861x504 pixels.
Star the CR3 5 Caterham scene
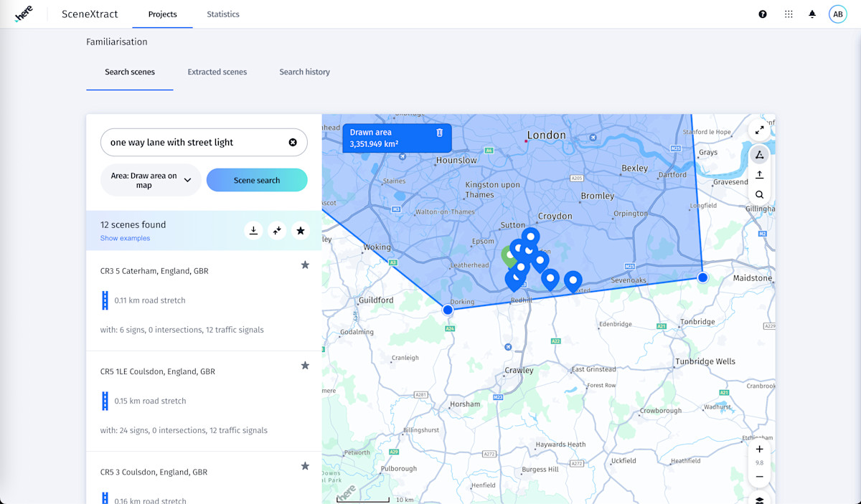305,265
